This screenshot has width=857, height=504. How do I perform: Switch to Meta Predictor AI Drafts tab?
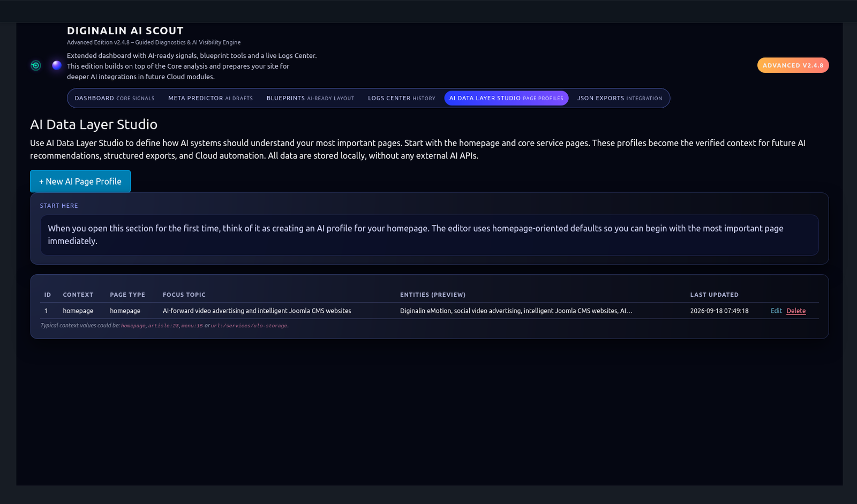click(211, 98)
